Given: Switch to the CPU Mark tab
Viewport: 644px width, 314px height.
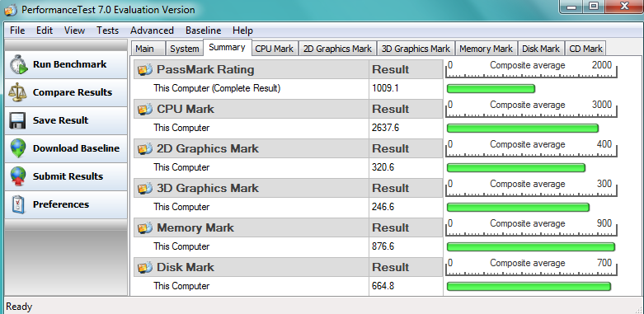Looking at the screenshot, I should (275, 49).
